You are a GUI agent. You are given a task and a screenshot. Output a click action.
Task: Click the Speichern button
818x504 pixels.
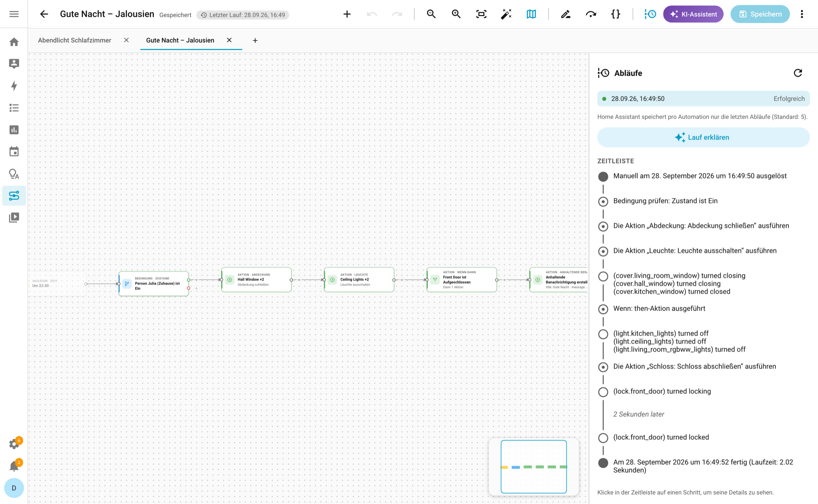pyautogui.click(x=760, y=14)
